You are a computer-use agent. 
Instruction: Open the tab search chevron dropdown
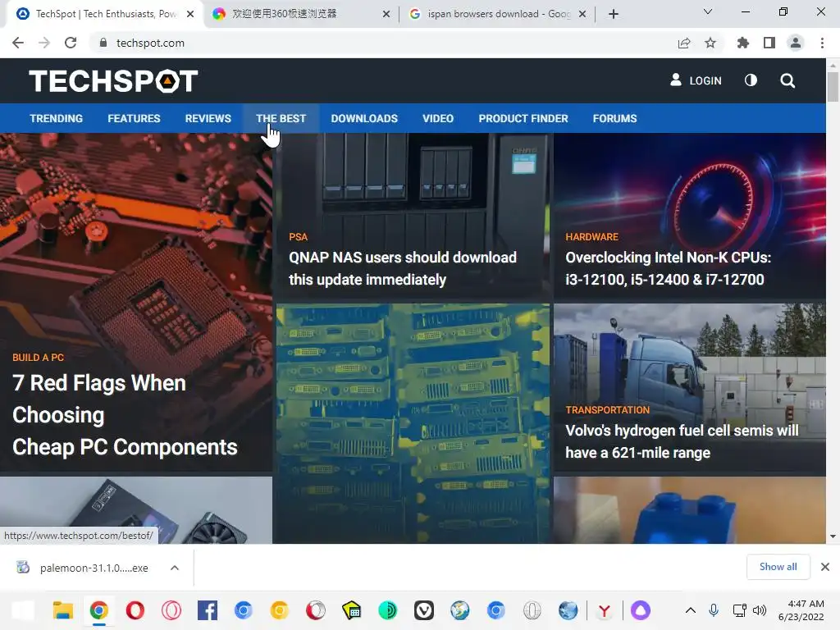[x=708, y=11]
